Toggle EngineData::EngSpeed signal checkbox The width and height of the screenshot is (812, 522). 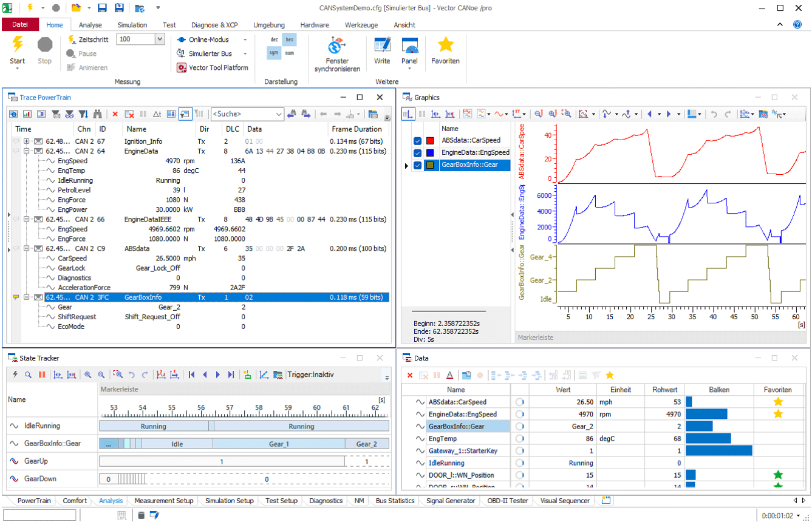pos(417,153)
